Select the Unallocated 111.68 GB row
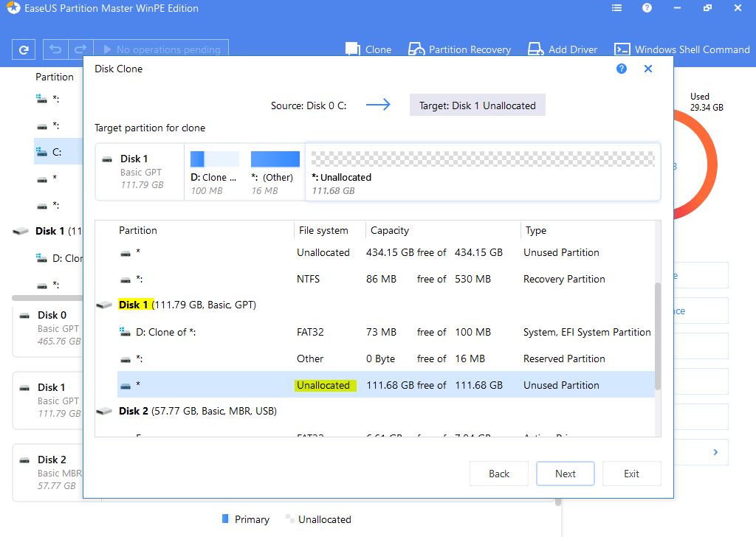The width and height of the screenshot is (756, 537). coord(384,385)
